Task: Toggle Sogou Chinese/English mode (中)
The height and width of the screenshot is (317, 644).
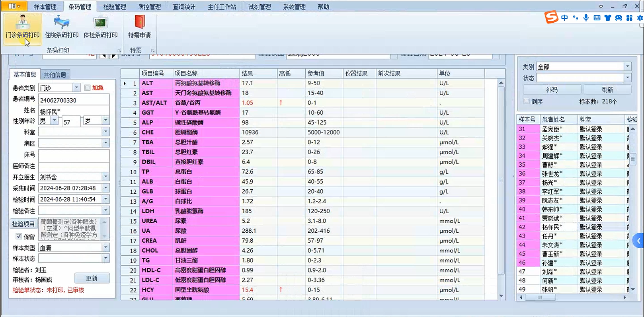Action: coord(564,18)
